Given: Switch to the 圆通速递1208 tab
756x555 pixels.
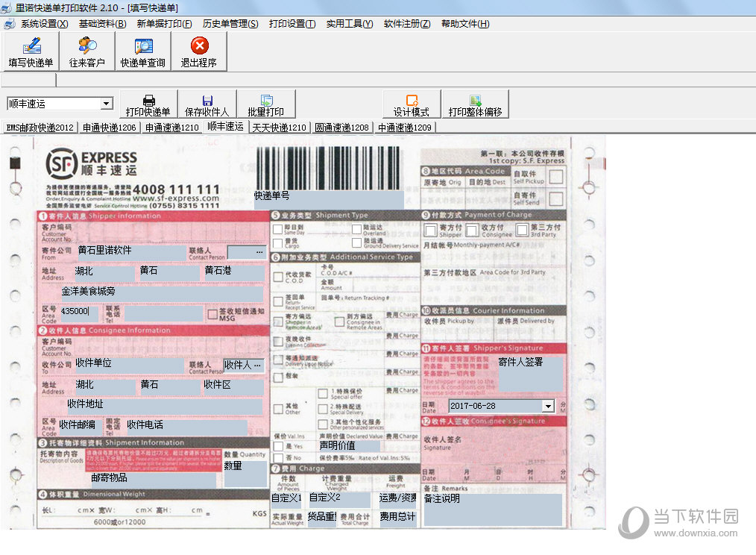Looking at the screenshot, I should coord(341,128).
